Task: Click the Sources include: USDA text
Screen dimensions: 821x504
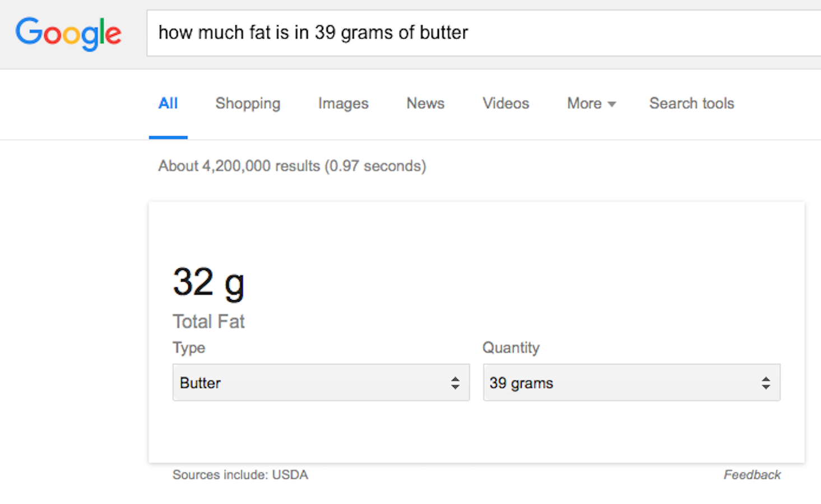Action: coord(240,475)
